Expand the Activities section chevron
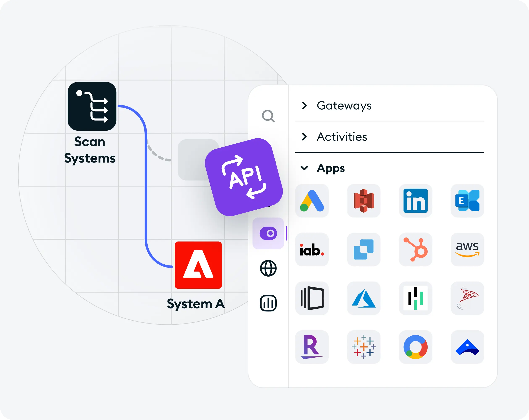 click(304, 137)
